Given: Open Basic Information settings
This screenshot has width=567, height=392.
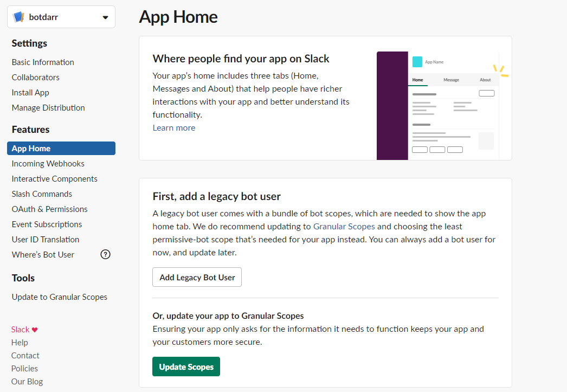Looking at the screenshot, I should pyautogui.click(x=43, y=62).
